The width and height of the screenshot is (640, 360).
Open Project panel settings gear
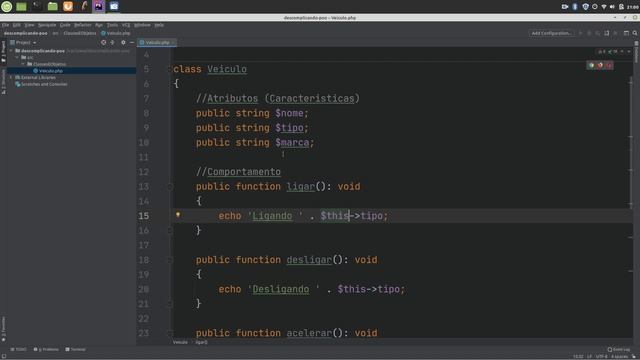coord(123,42)
